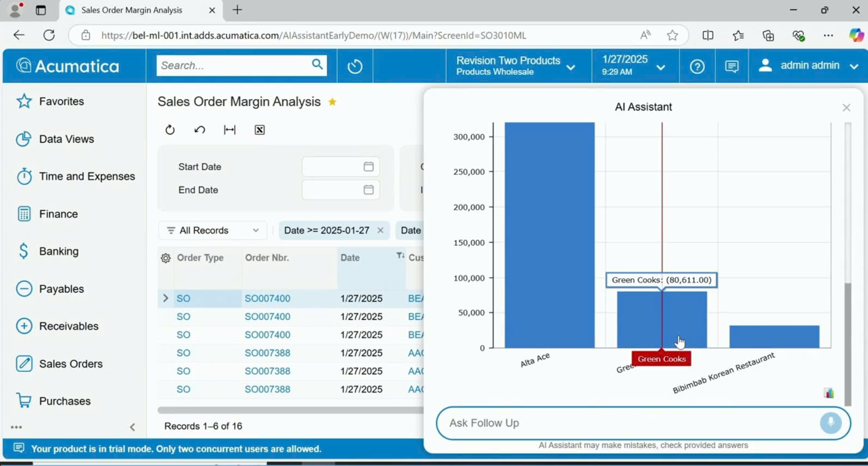Open the Receivables workspace
868x466 pixels.
tap(57, 326)
